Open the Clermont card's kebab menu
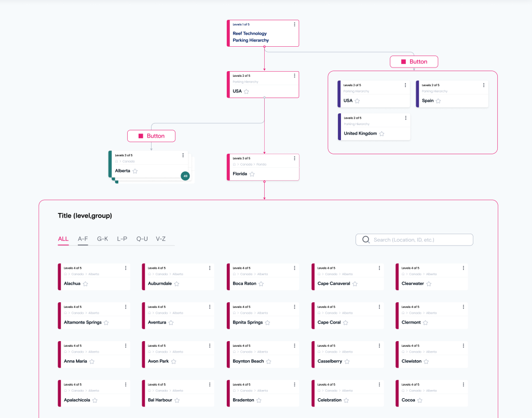This screenshot has height=418, width=532. click(463, 307)
